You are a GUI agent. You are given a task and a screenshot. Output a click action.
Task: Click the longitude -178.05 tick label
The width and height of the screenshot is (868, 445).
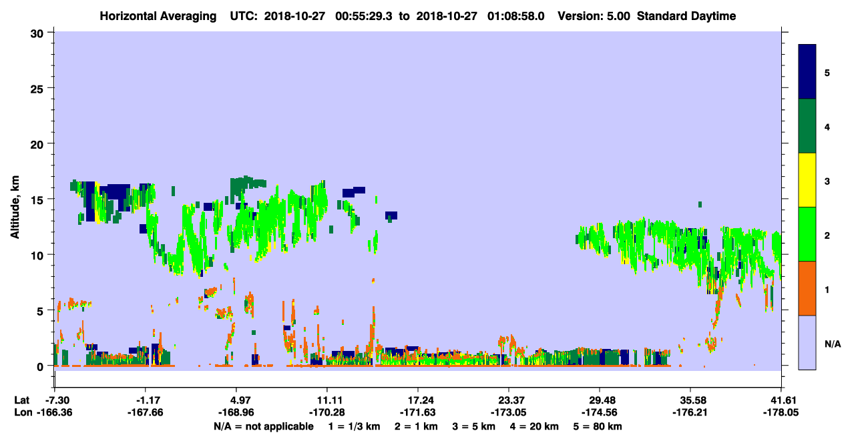tap(781, 413)
